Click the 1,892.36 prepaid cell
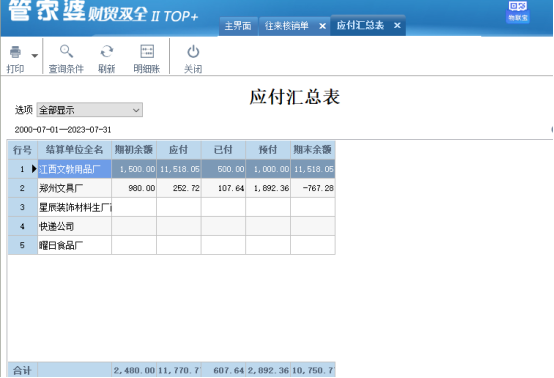 (x=268, y=188)
